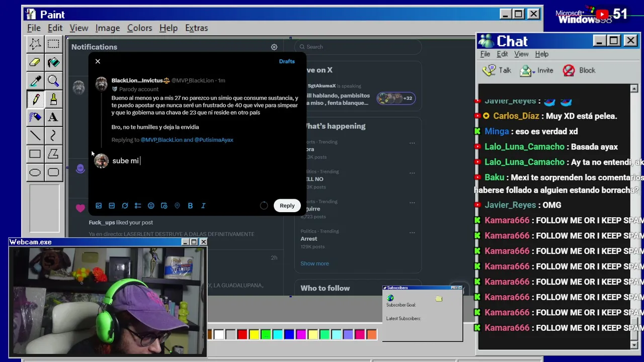
Task: Open folder icon in Subscribers window
Action: pos(439,299)
